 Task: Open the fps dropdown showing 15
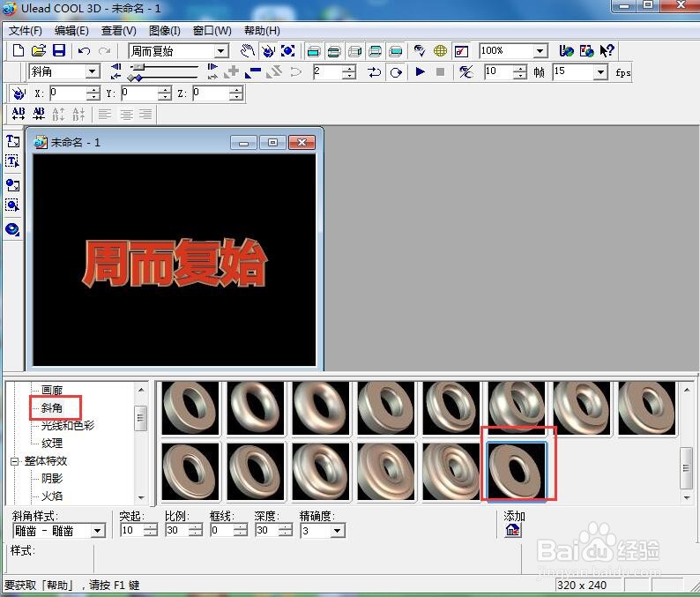601,72
